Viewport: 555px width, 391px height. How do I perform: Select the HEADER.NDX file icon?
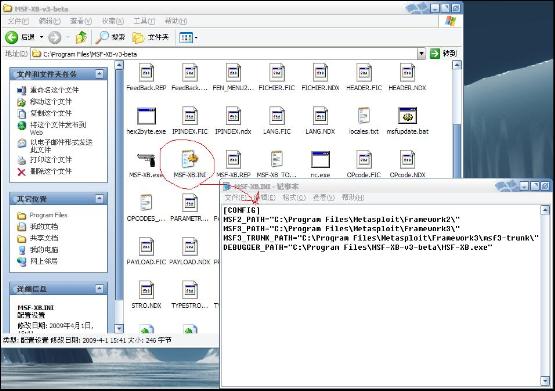coord(407,73)
